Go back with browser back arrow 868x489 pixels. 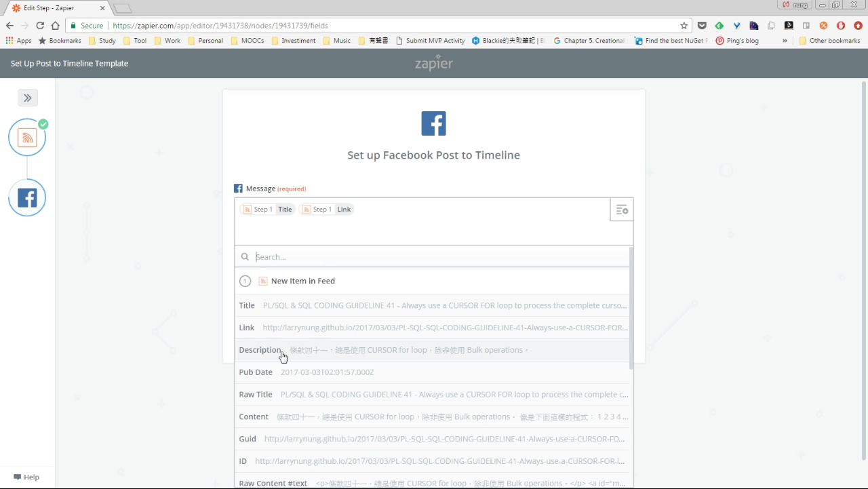pos(9,26)
